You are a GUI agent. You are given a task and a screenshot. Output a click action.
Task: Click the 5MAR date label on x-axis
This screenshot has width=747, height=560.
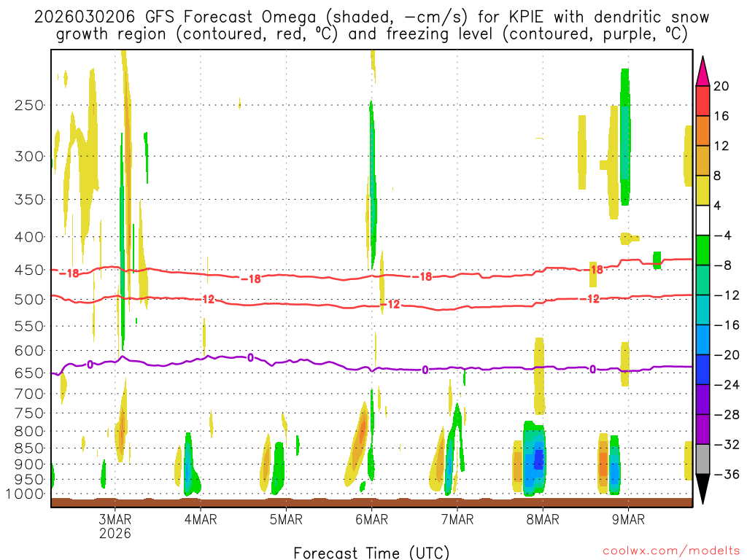click(x=286, y=519)
